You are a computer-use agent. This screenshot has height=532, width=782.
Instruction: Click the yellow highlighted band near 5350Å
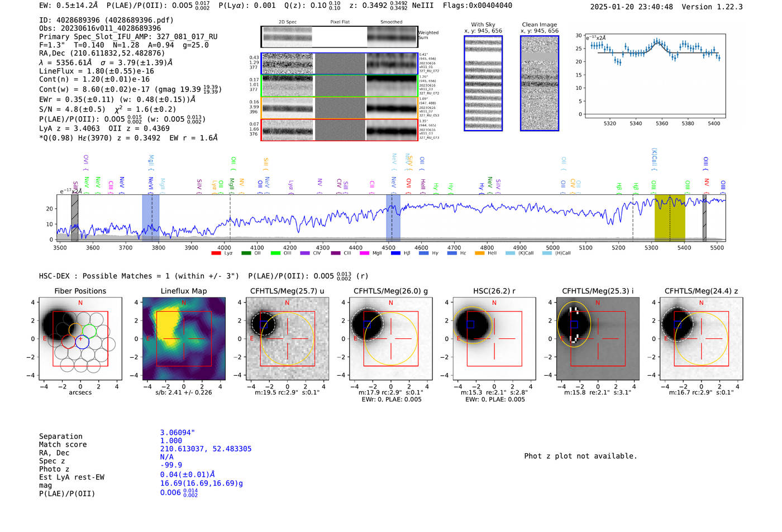click(670, 218)
